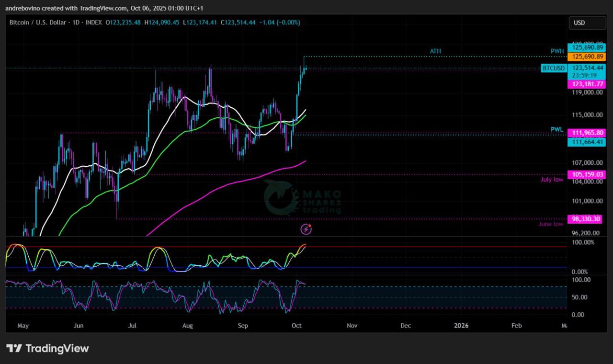Click the current price 123,514.44 label
Viewport: 613px width, 364px height.
click(x=587, y=68)
